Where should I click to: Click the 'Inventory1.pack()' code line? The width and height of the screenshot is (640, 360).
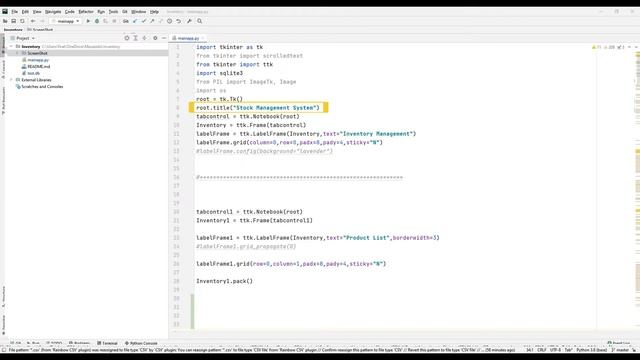pyautogui.click(x=224, y=281)
